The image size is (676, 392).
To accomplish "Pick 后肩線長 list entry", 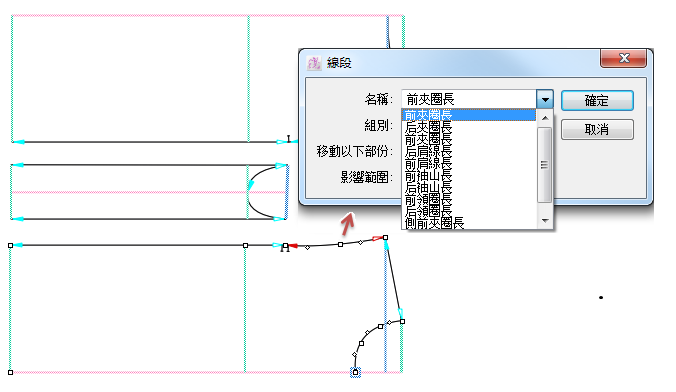I will coord(469,151).
